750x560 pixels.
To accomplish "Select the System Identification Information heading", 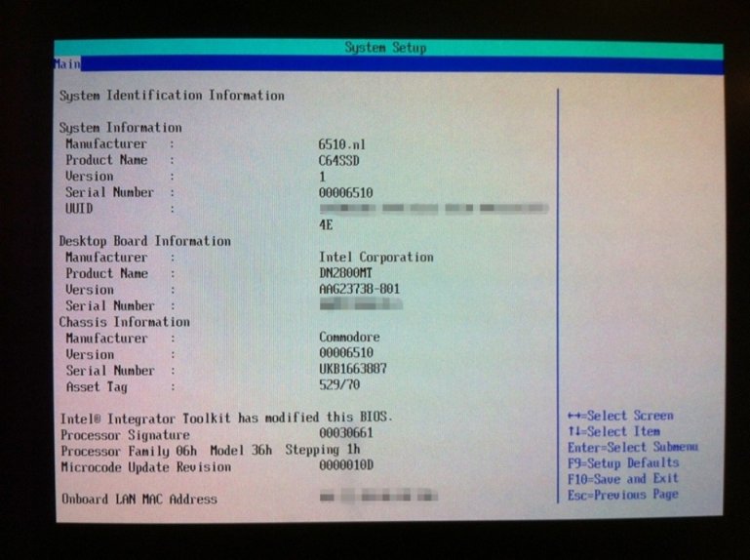I will 172,96.
